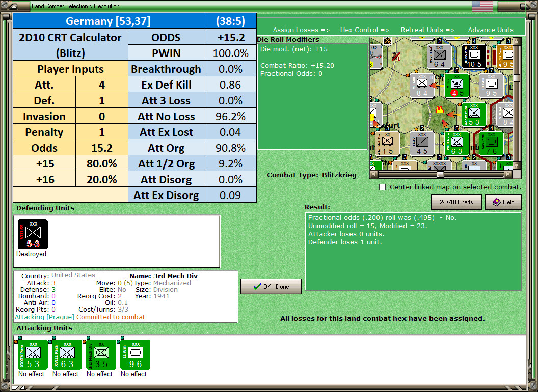
Task: Switch to Retreat Units step
Action: coord(427,30)
